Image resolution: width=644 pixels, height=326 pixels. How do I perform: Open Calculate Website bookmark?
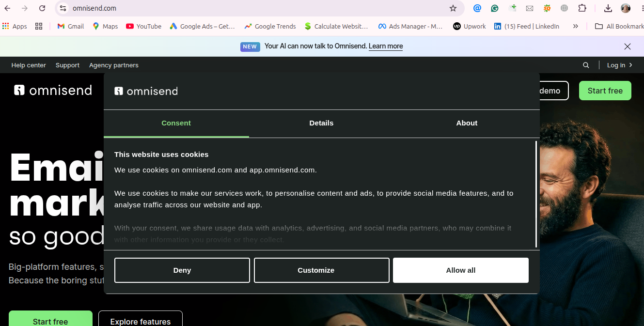point(336,26)
